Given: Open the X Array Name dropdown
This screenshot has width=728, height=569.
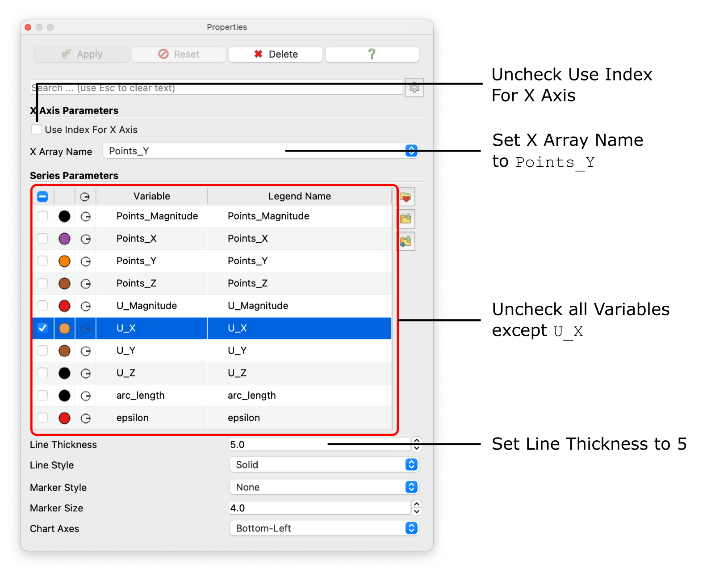Looking at the screenshot, I should tap(410, 151).
